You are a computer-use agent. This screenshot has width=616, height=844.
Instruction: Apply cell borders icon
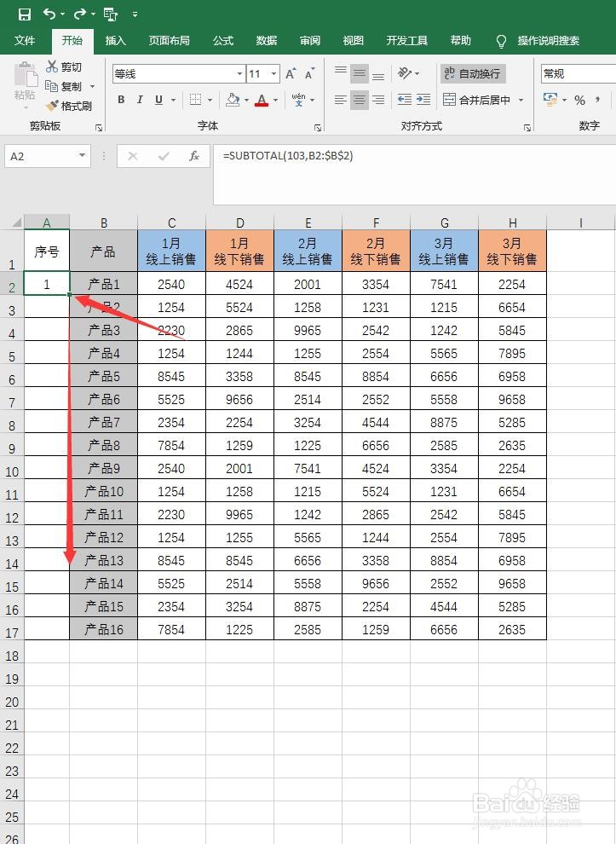(196, 100)
